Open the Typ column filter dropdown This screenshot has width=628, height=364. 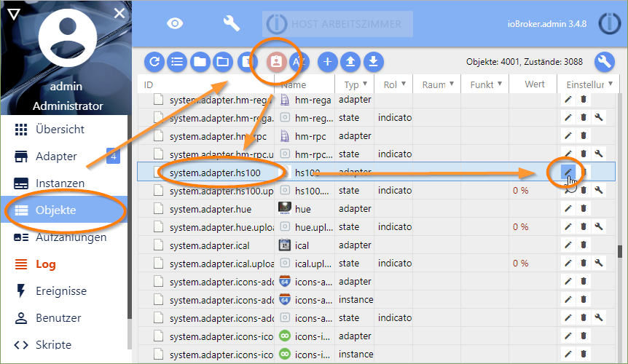365,84
